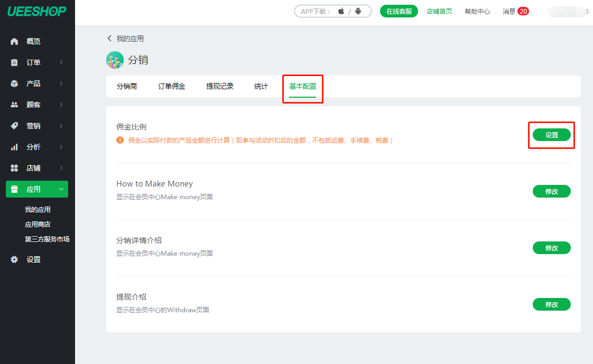Switch to the 分销商 tab
The image size is (593, 364).
(x=127, y=86)
